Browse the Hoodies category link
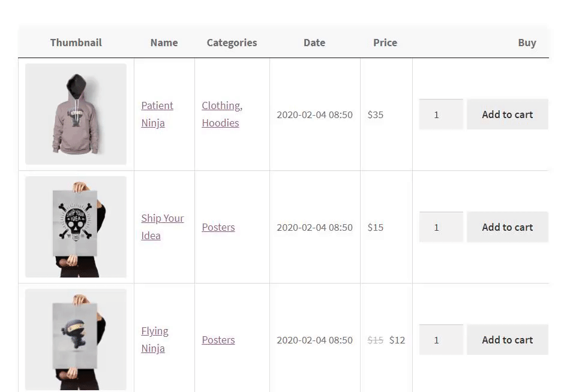The height and width of the screenshot is (392, 570). [x=220, y=123]
